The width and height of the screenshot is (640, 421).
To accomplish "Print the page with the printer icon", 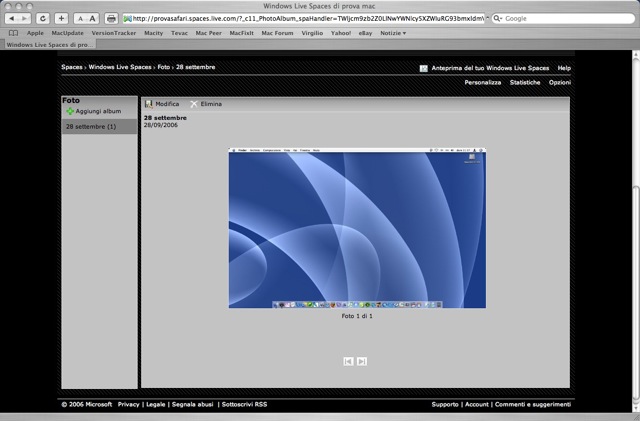I will click(111, 18).
